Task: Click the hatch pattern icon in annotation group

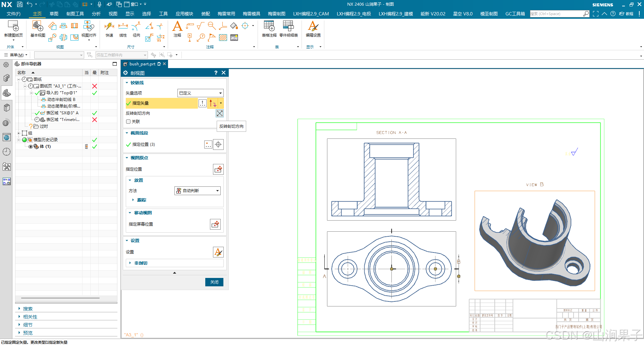Action: pos(223,38)
